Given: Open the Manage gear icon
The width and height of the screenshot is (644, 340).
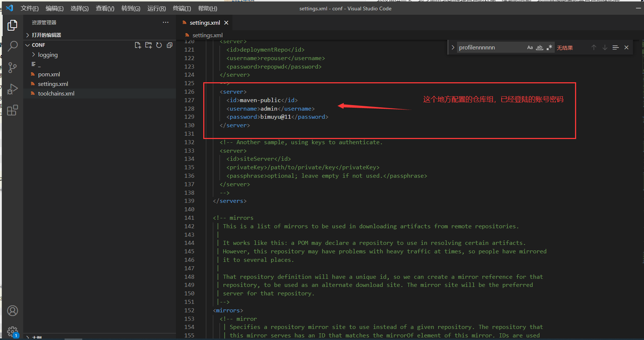Looking at the screenshot, I should [13, 332].
